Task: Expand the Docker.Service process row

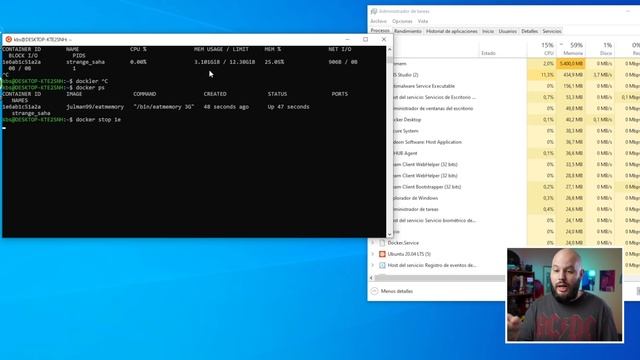Action: (373, 243)
